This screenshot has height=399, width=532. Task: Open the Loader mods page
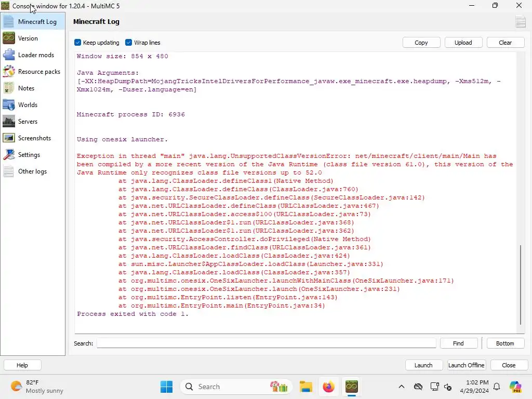(x=33, y=55)
